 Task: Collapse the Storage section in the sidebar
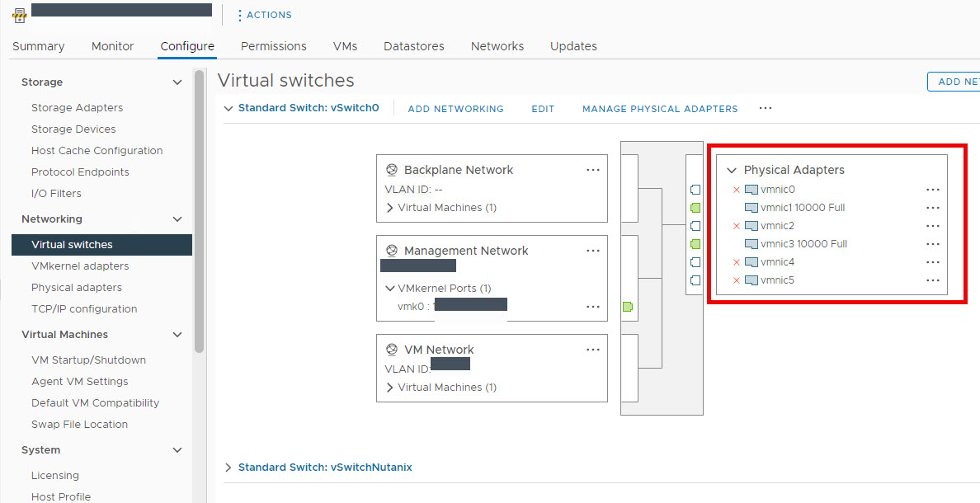click(x=177, y=82)
